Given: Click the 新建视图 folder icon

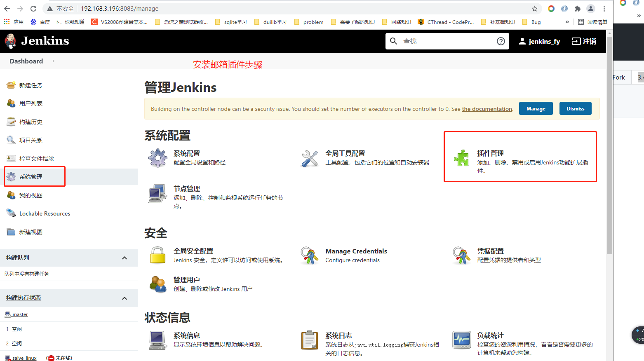Looking at the screenshot, I should (x=11, y=232).
